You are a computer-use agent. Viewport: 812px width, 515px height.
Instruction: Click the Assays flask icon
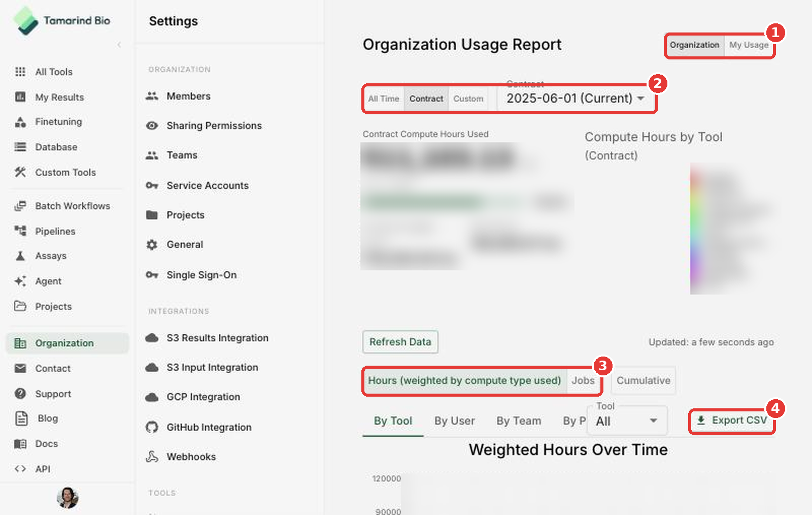pos(20,255)
